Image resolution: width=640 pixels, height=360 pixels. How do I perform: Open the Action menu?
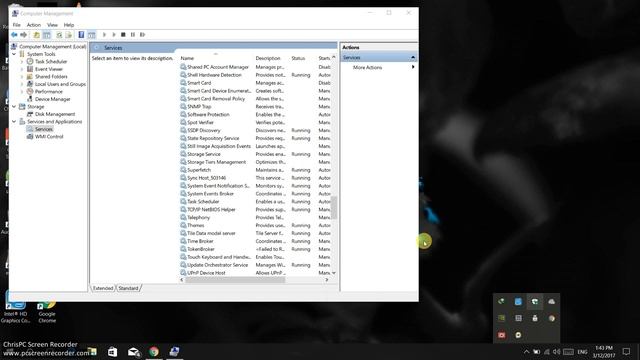click(x=34, y=25)
